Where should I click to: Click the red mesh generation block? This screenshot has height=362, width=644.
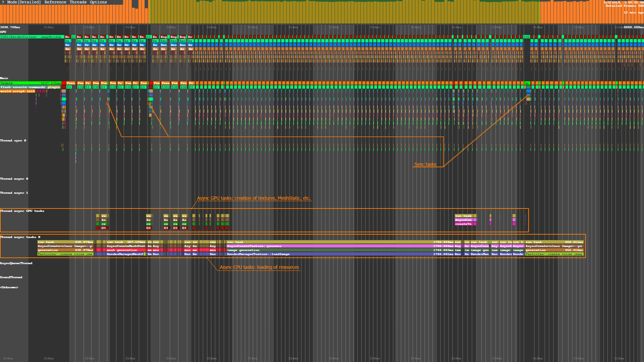pos(126,250)
